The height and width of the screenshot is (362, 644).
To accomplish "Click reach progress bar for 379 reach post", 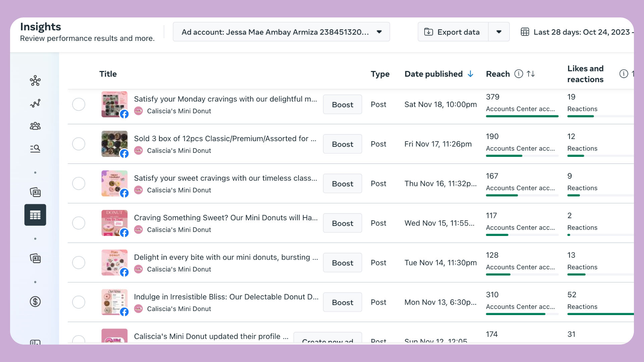I will (522, 116).
